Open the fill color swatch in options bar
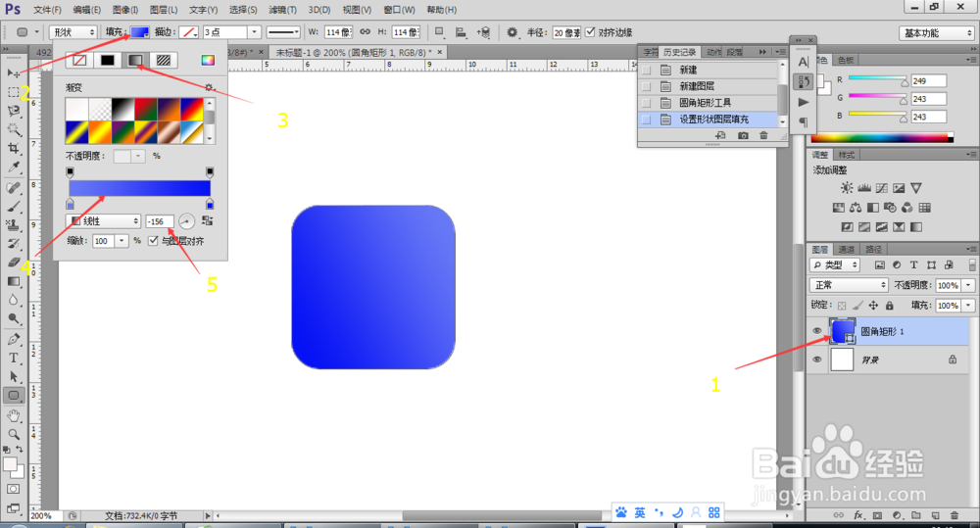The height and width of the screenshot is (528, 980). [139, 32]
